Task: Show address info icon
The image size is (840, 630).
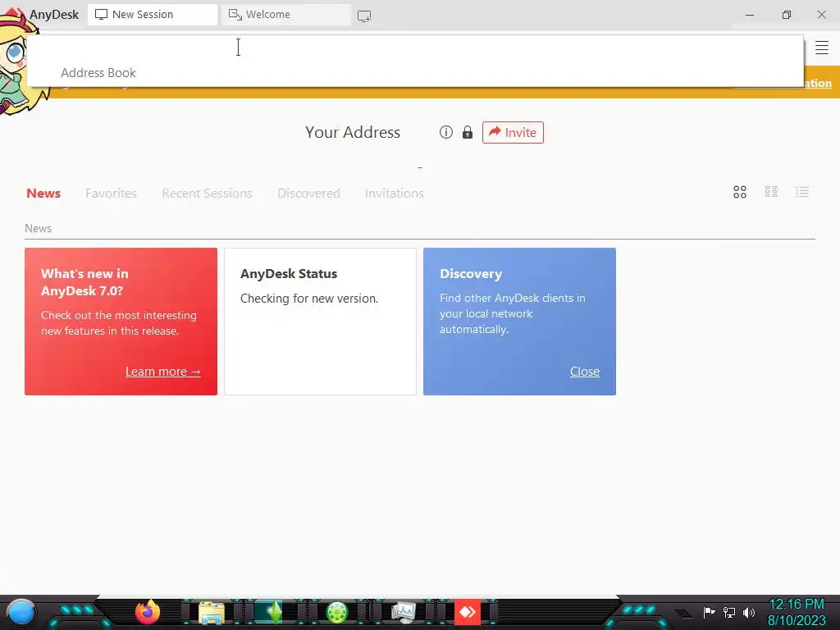Action: pos(445,132)
